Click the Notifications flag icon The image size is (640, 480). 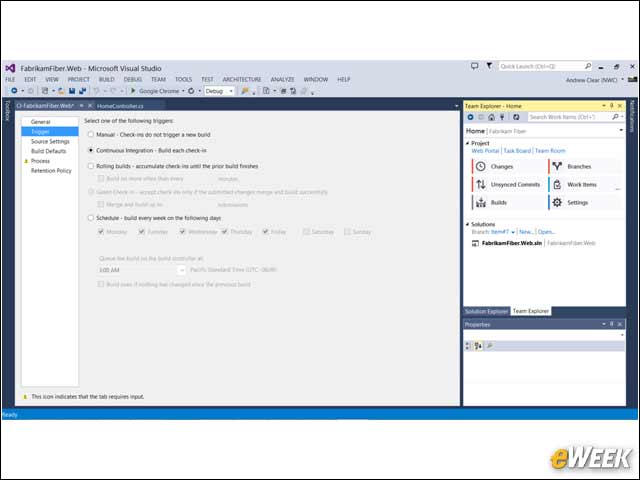pos(489,66)
